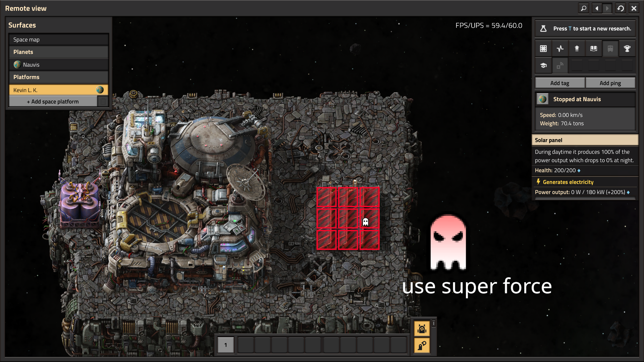Click the remote signal antenna icon

tap(560, 65)
